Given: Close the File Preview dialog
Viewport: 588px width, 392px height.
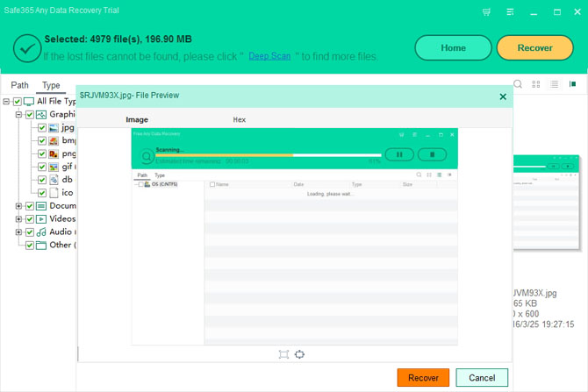Looking at the screenshot, I should (503, 96).
